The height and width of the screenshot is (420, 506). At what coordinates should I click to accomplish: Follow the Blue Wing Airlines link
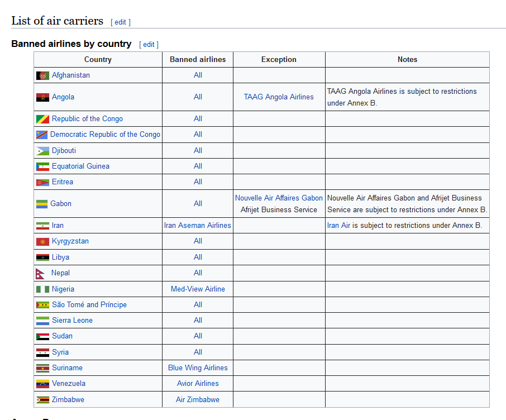pyautogui.click(x=198, y=368)
